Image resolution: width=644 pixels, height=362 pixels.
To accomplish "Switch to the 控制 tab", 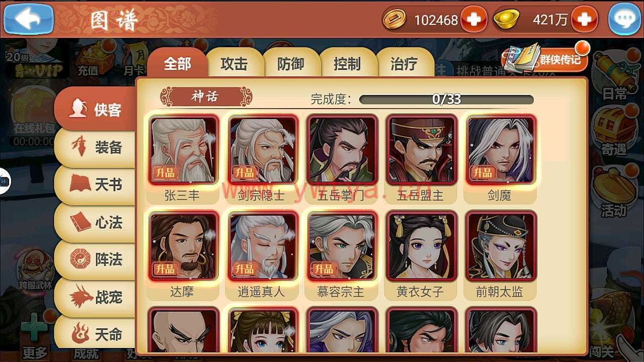I will tap(347, 63).
